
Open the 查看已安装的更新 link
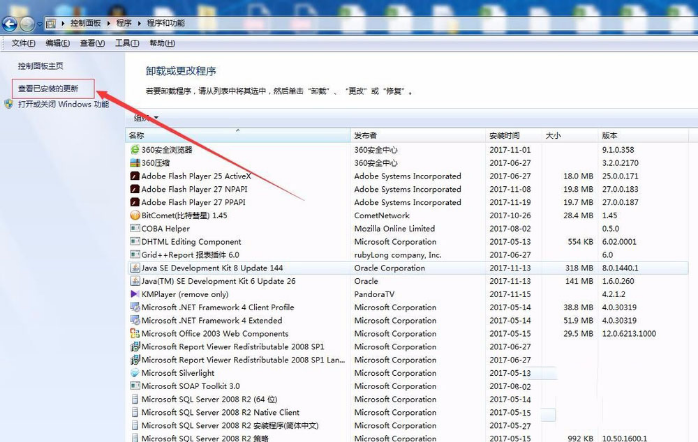click(x=54, y=88)
